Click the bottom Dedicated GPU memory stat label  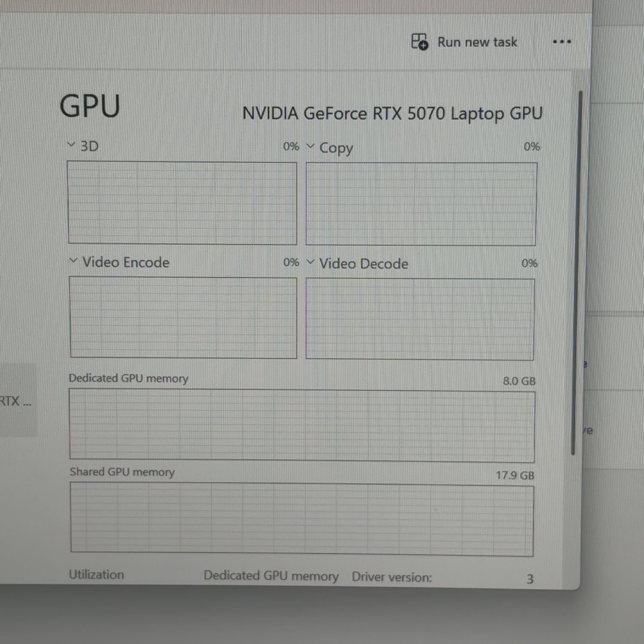click(271, 576)
